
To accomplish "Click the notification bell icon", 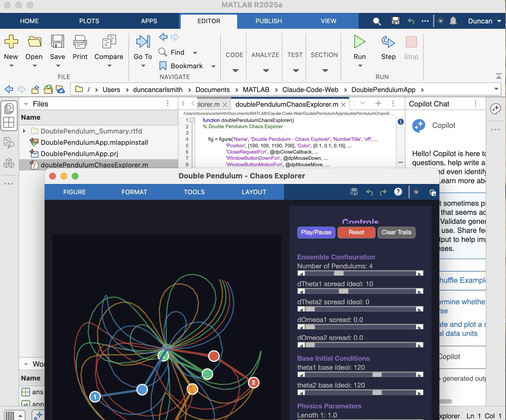I will [x=453, y=21].
